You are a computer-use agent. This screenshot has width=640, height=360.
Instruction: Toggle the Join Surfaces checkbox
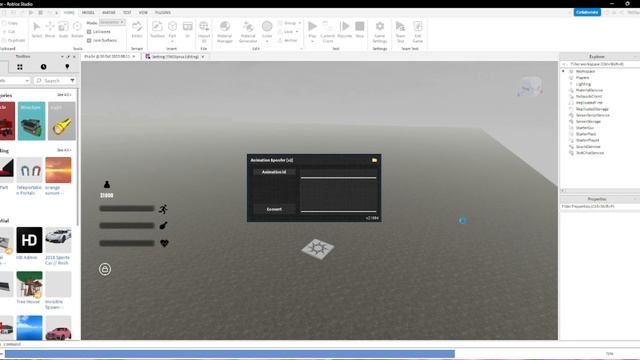pos(89,40)
